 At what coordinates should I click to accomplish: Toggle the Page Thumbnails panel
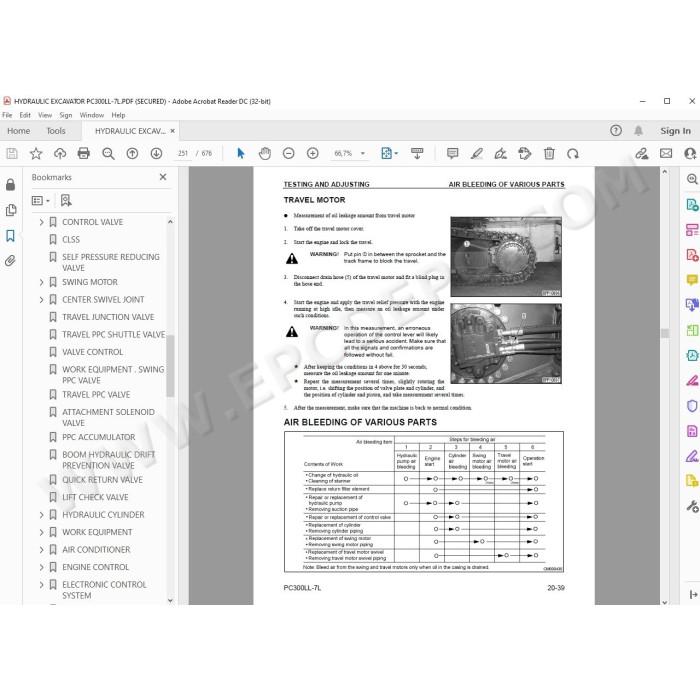click(11, 210)
